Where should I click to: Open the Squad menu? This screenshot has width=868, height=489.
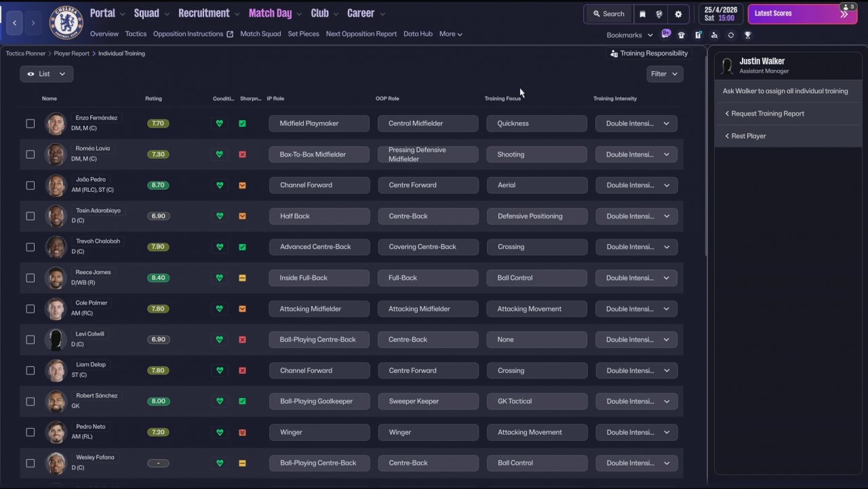click(x=152, y=14)
